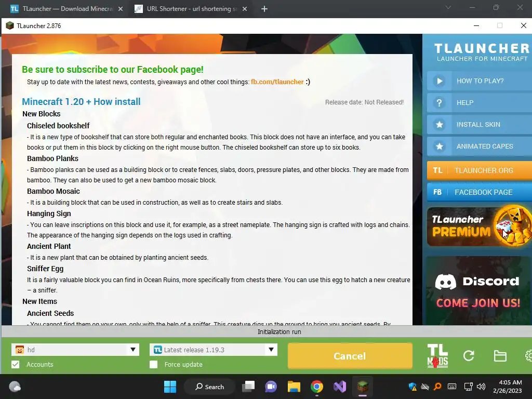This screenshot has height=399, width=532.
Task: Switch to the URL Shortener browser tab
Action: pos(192,9)
